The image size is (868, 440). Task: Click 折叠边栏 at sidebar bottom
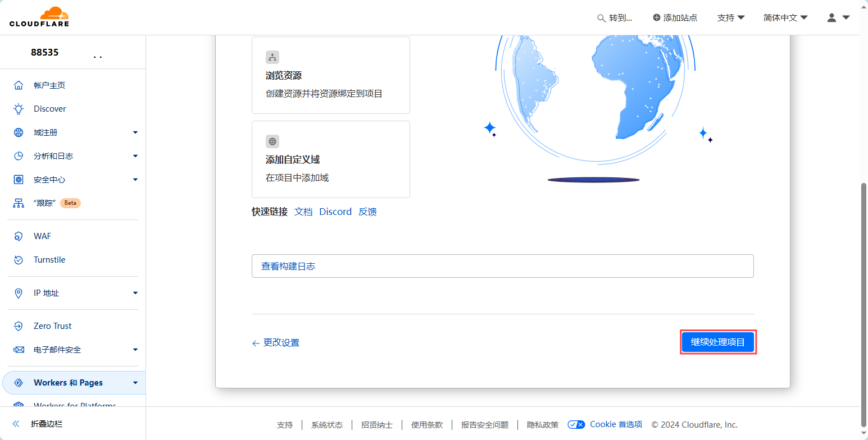47,424
